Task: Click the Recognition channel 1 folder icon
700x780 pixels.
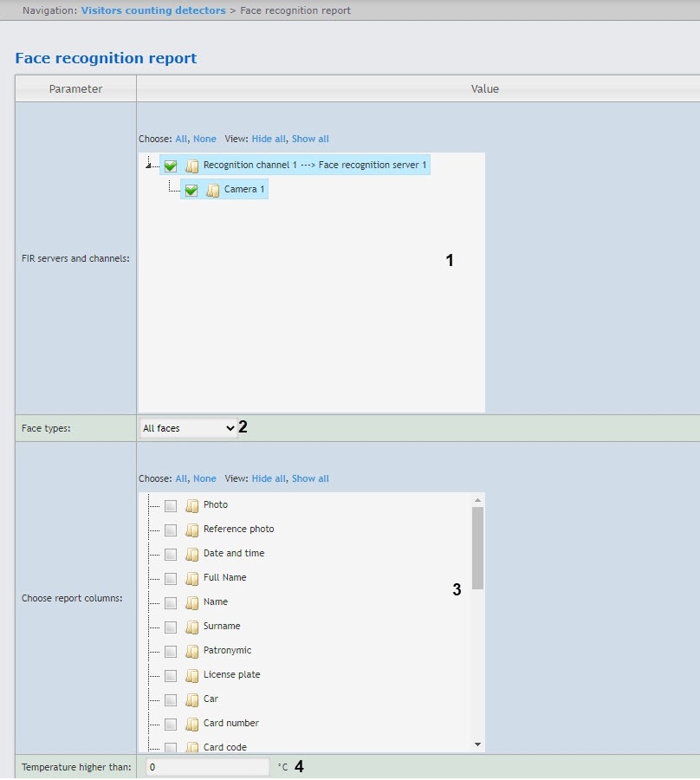Action: [x=192, y=166]
